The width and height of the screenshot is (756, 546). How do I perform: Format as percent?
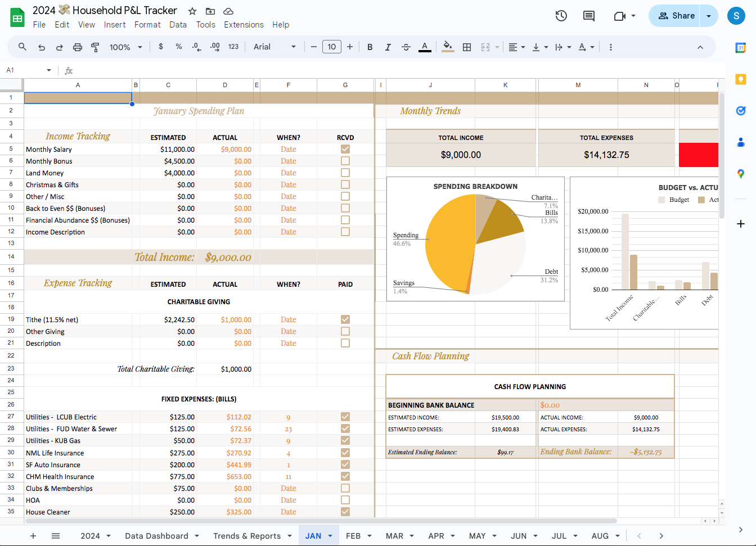(x=179, y=47)
